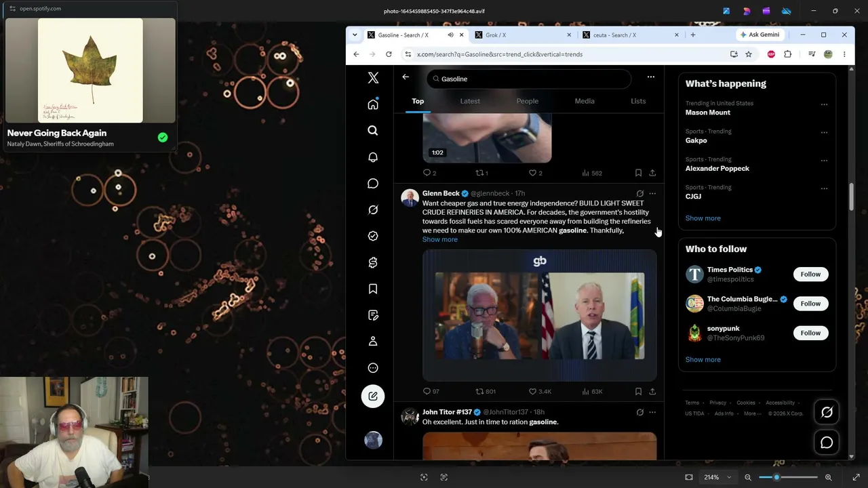The width and height of the screenshot is (868, 488).
Task: Ask Grok about John Titor's post
Action: tap(639, 412)
